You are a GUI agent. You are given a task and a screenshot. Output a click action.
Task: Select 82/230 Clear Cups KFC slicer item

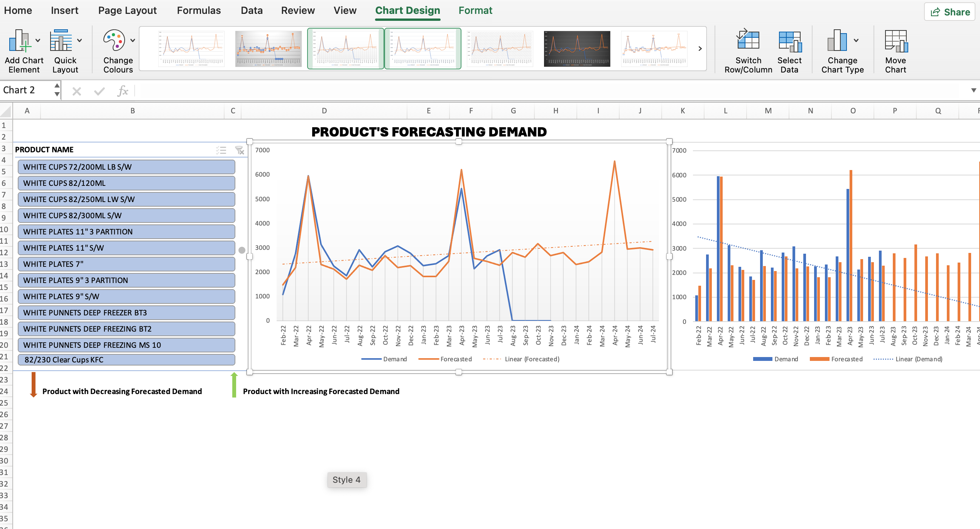coord(126,359)
